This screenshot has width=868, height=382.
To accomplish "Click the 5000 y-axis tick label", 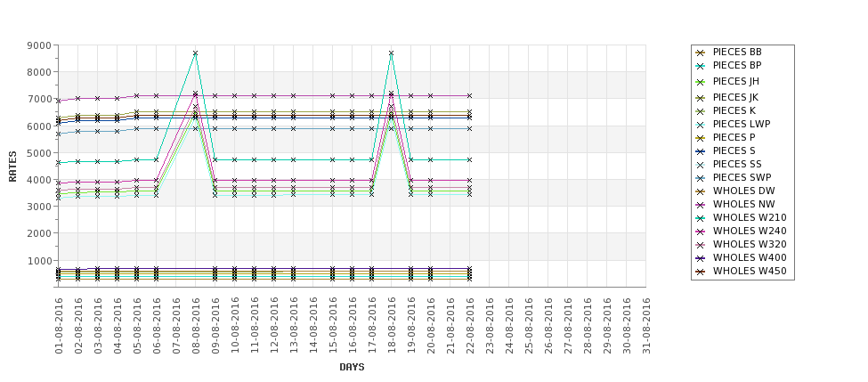I will pos(39,153).
